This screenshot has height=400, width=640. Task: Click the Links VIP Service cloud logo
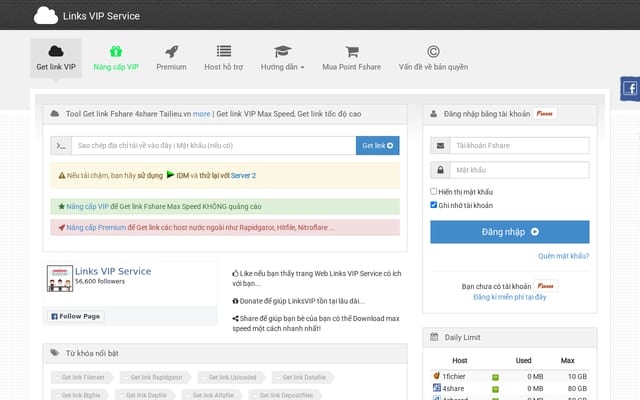pos(46,16)
